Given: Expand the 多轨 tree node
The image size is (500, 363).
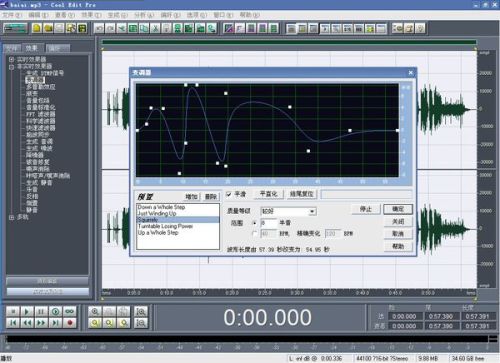Looking at the screenshot, I should point(12,217).
